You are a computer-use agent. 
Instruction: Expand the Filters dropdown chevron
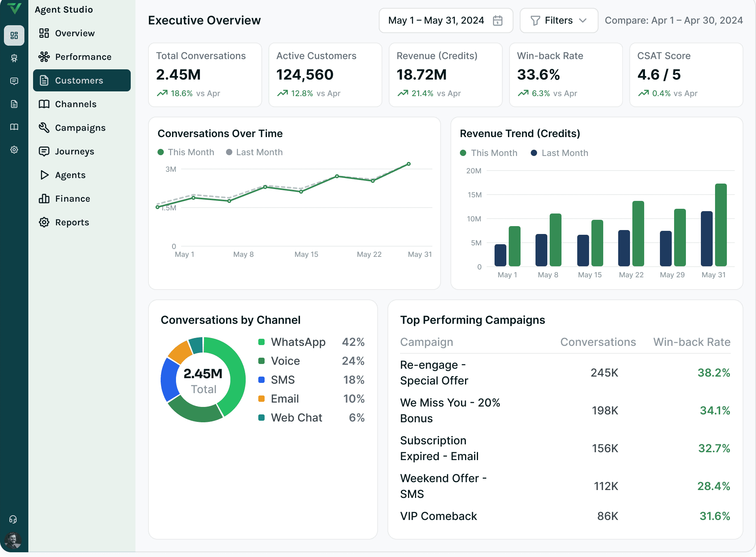583,20
